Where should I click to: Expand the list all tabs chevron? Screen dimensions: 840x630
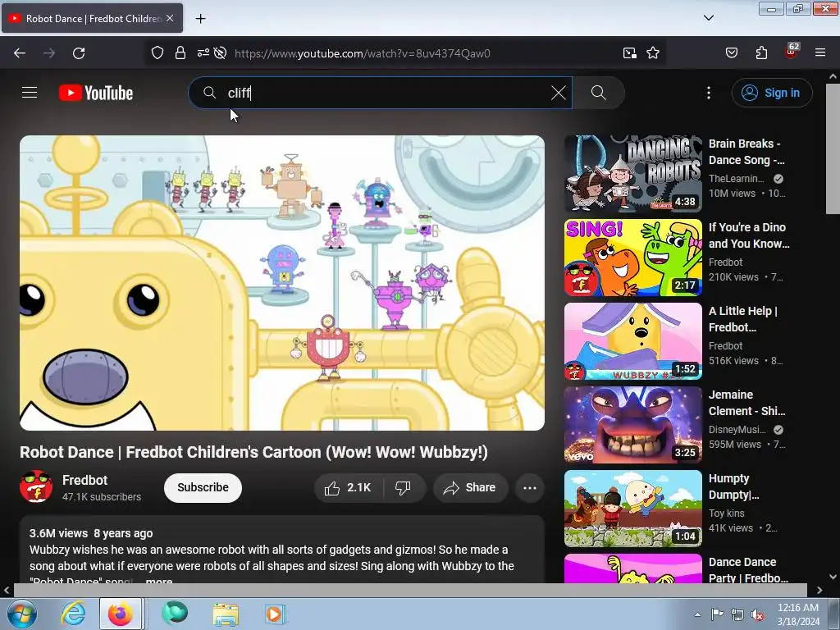tap(708, 18)
